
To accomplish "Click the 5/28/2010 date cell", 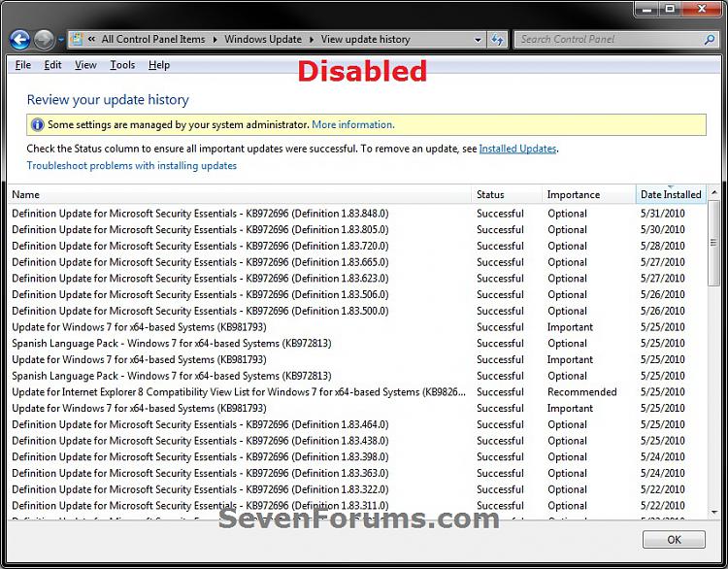I will [663, 247].
